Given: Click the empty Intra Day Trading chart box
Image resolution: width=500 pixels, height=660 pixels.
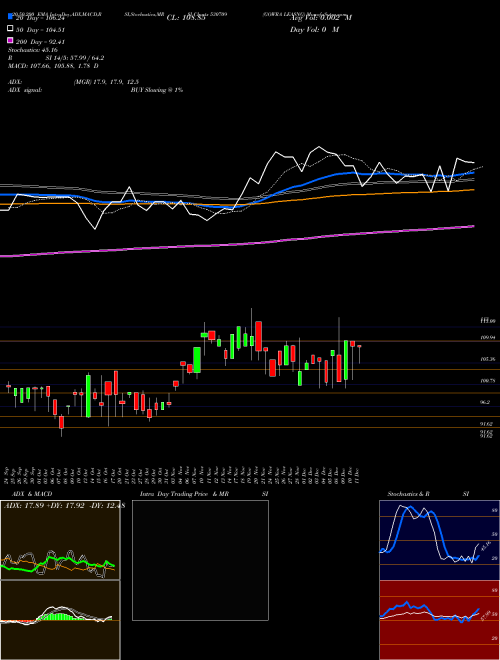Looking at the screenshot, I should 200,560.
